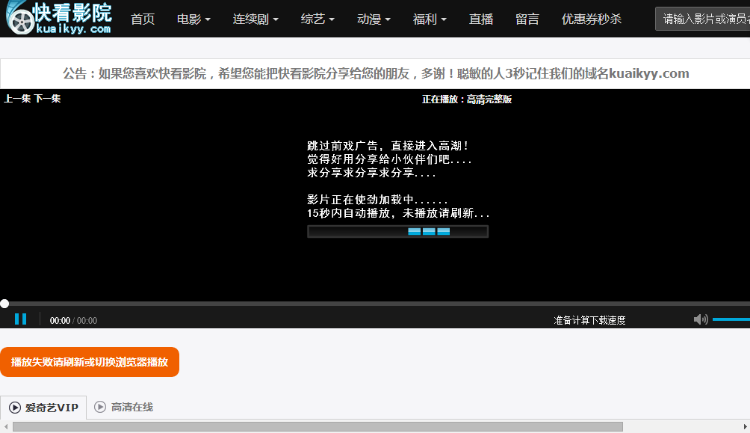The height and width of the screenshot is (433, 750).
Task: Click the loading progress bar in player
Action: click(397, 232)
